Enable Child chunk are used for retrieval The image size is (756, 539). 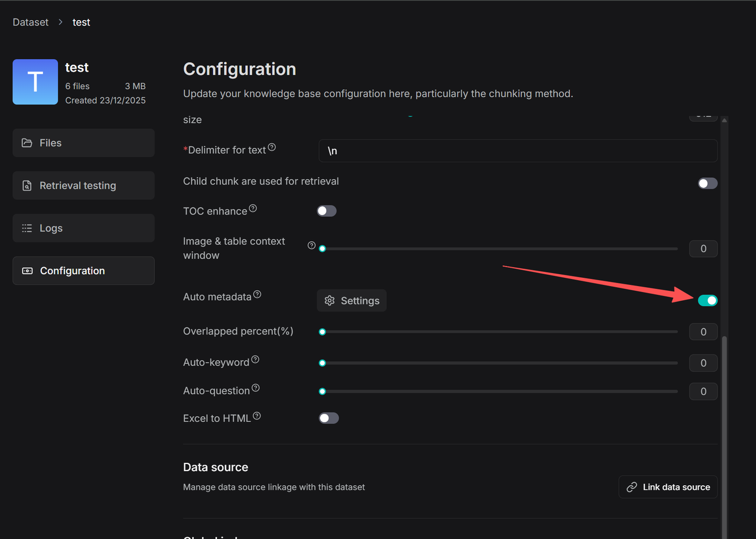click(708, 183)
